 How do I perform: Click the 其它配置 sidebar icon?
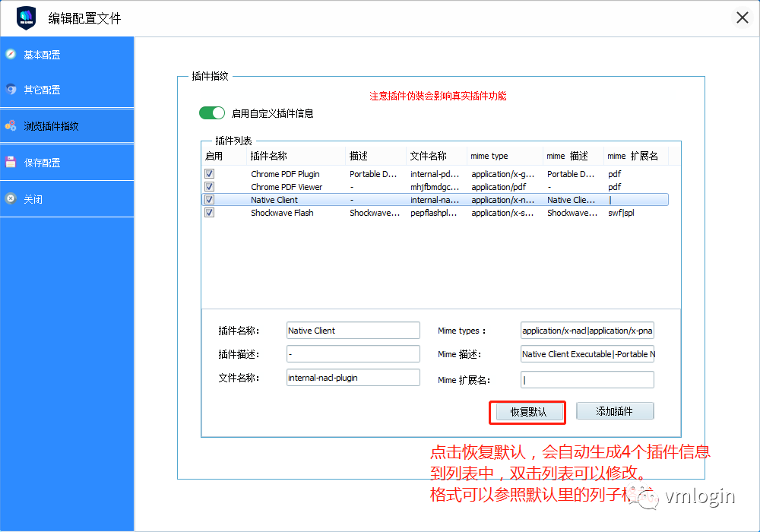[x=10, y=90]
